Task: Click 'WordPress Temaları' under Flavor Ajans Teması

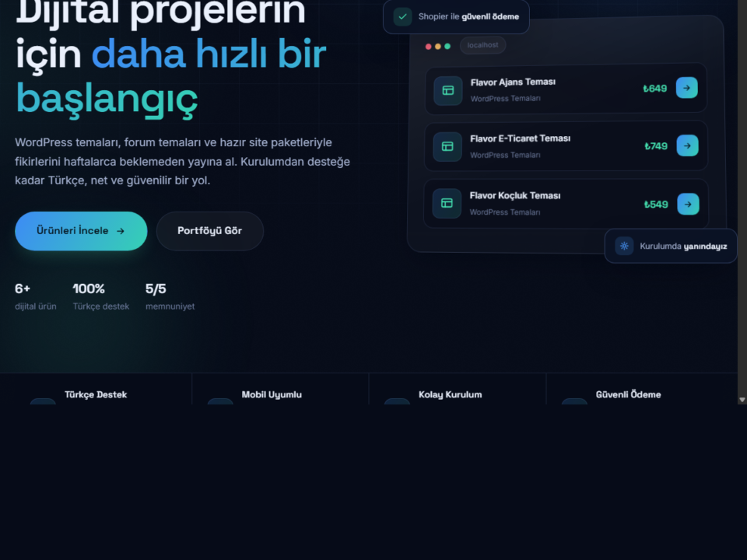Action: (506, 99)
